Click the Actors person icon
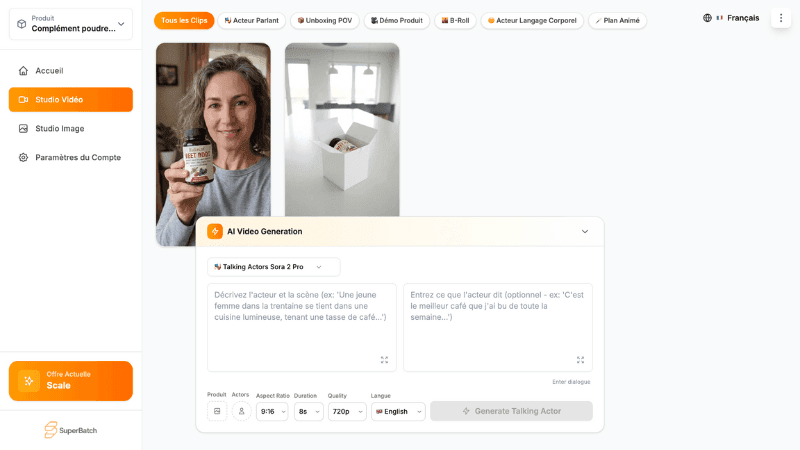The width and height of the screenshot is (800, 450). click(x=241, y=411)
